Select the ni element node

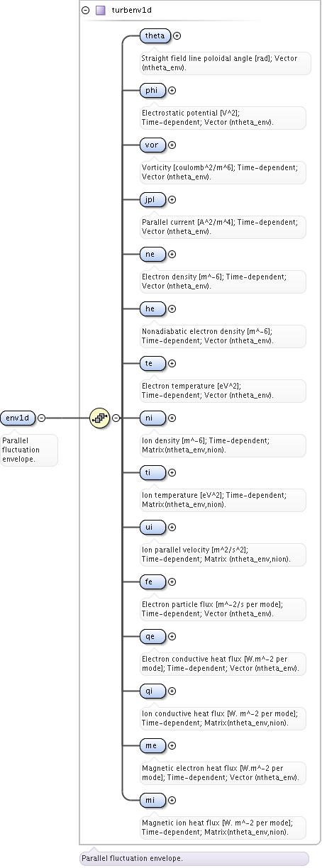[x=152, y=418]
